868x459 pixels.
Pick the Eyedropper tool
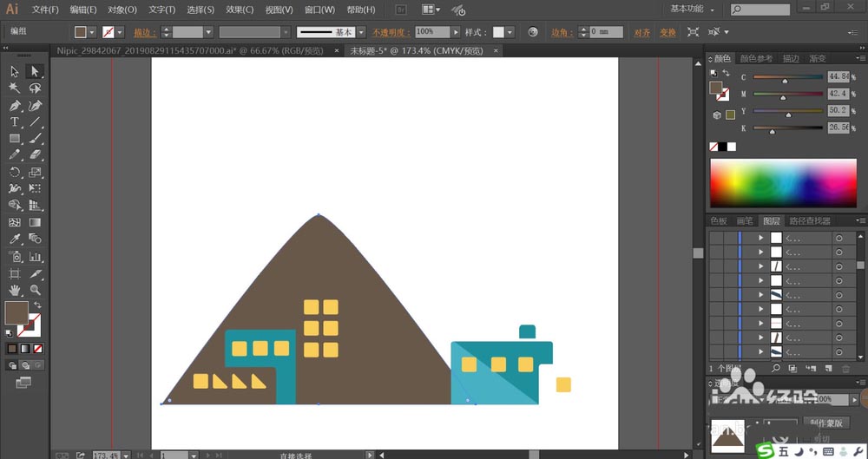click(15, 239)
